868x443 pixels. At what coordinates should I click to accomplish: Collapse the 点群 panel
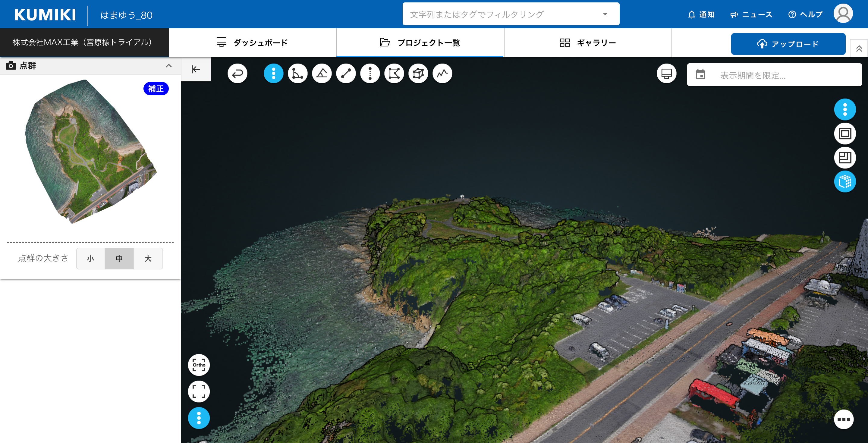[168, 66]
